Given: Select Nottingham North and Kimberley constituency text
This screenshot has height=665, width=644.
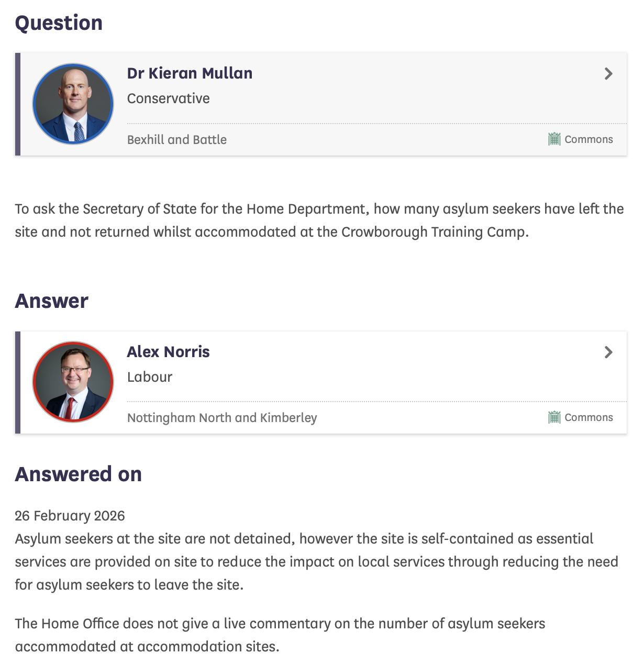Looking at the screenshot, I should pyautogui.click(x=222, y=418).
